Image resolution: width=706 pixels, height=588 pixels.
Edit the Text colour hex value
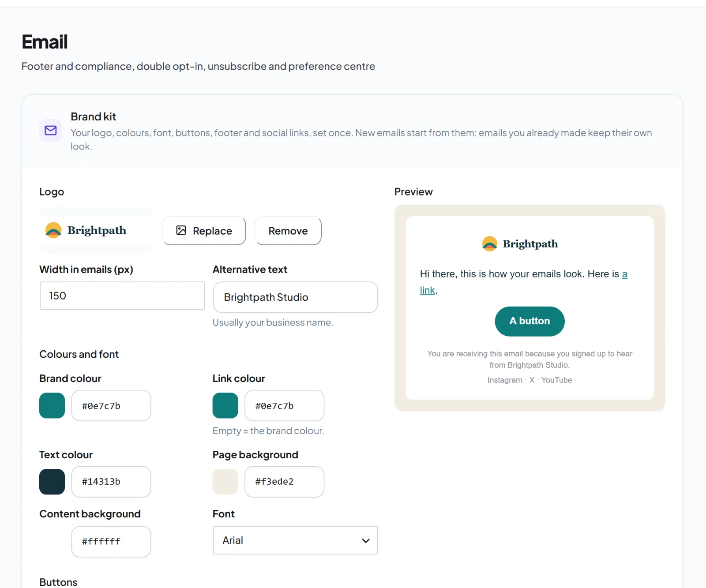[x=111, y=482]
